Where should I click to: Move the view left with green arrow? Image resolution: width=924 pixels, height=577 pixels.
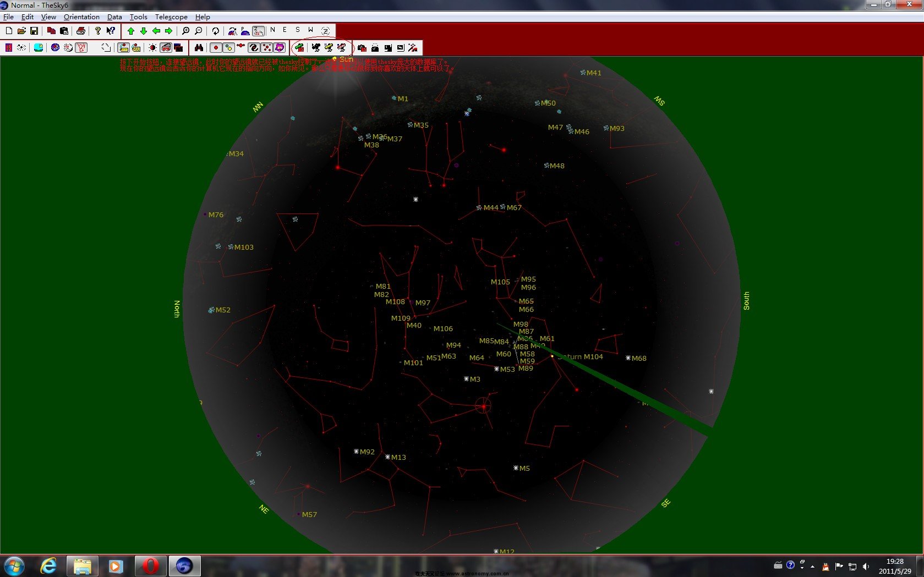click(156, 31)
